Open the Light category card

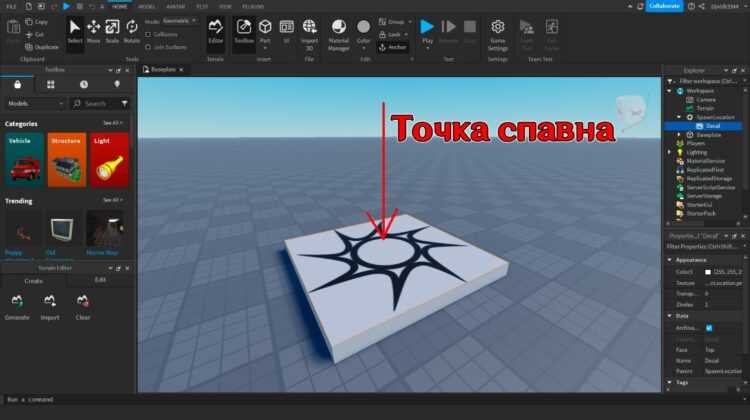[110, 160]
